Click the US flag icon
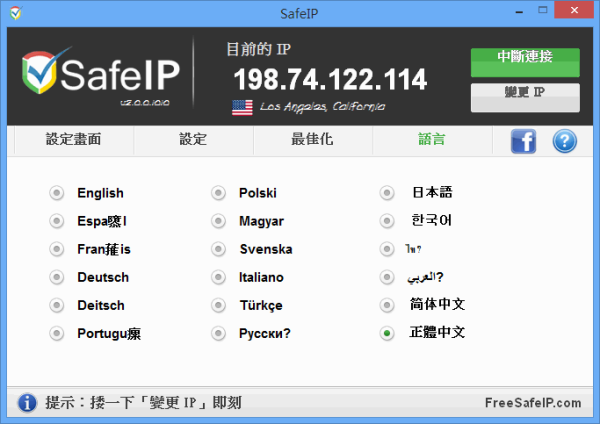Screen dimensions: 600x424 [x=242, y=108]
